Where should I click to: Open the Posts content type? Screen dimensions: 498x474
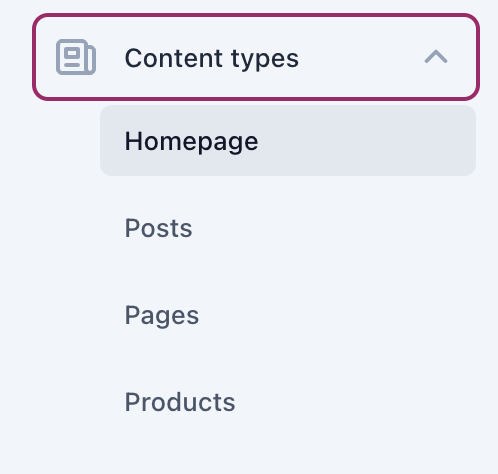288,228
